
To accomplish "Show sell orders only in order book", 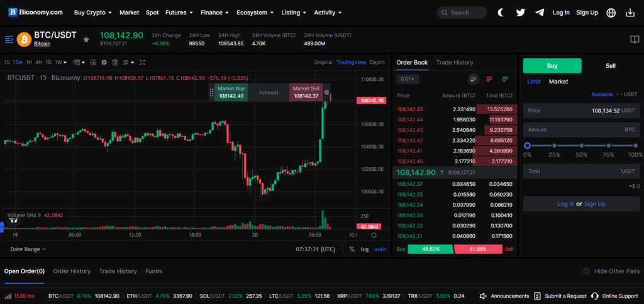I will click(489, 79).
